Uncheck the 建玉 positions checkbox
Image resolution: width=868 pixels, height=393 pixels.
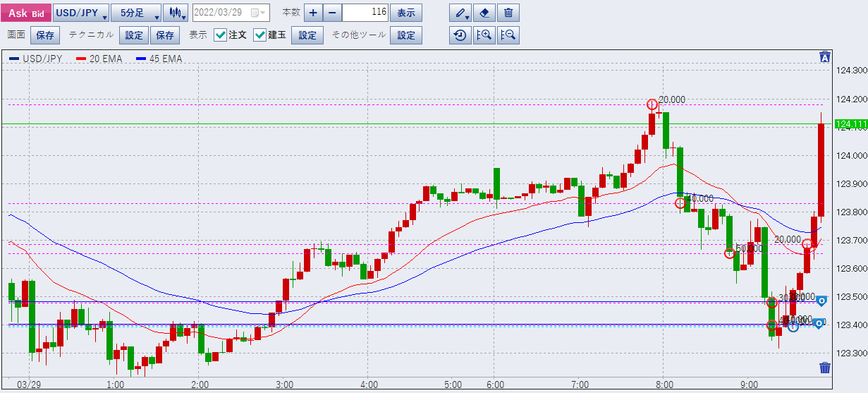(260, 35)
